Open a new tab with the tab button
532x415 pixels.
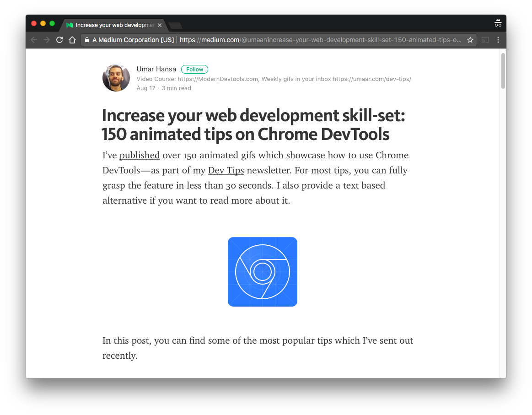[175, 26]
